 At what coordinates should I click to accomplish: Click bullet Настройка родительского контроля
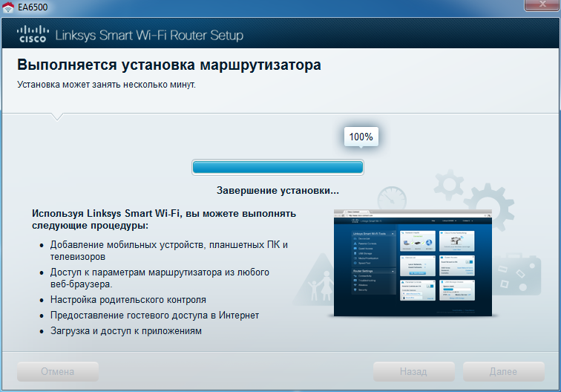128,300
